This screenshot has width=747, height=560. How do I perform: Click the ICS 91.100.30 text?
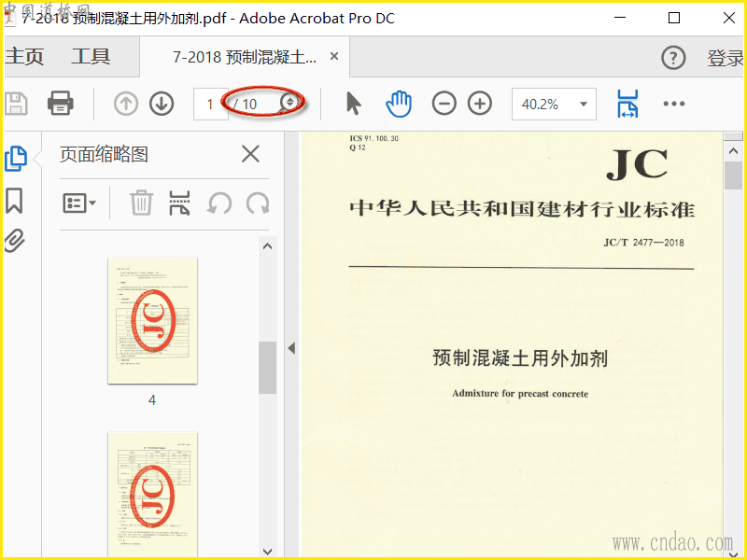pyautogui.click(x=374, y=138)
